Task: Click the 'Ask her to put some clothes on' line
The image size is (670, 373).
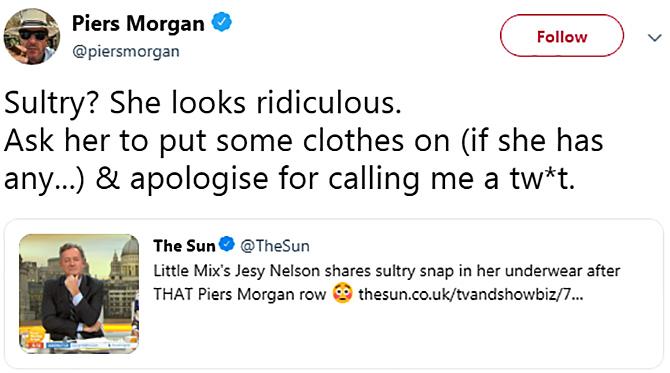Action: tap(227, 141)
